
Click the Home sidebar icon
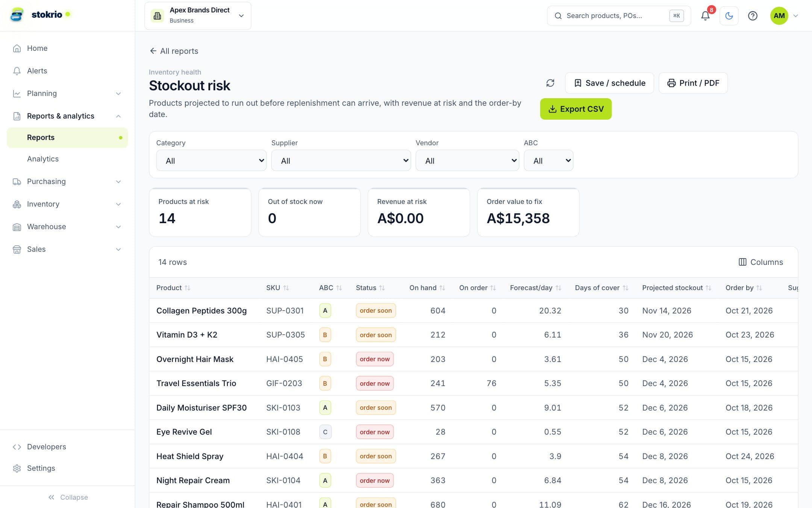(x=17, y=48)
